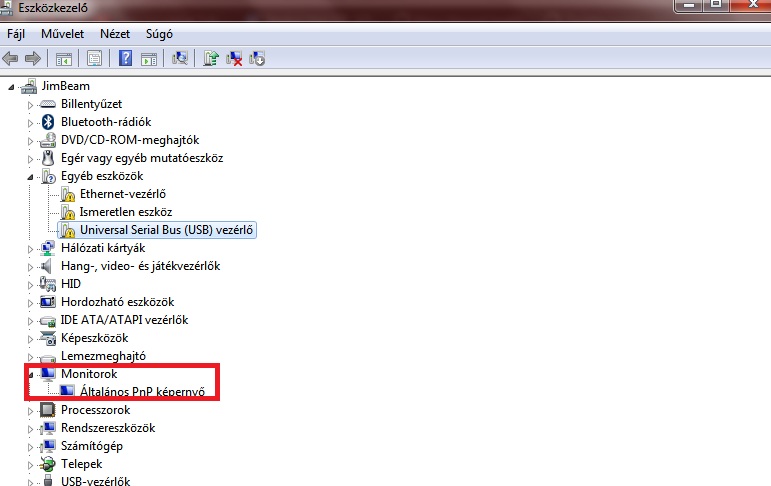Select Universal Serial Bus (USB) vezérlő entry

[x=166, y=230]
